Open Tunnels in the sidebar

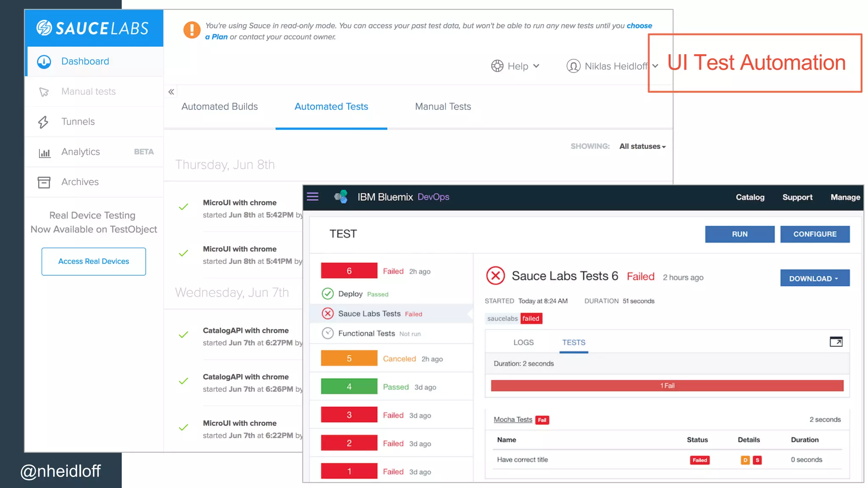(95, 122)
